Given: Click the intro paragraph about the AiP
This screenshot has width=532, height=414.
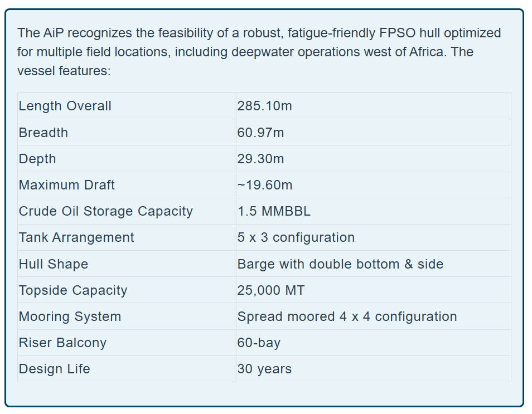Looking at the screenshot, I should [x=259, y=52].
